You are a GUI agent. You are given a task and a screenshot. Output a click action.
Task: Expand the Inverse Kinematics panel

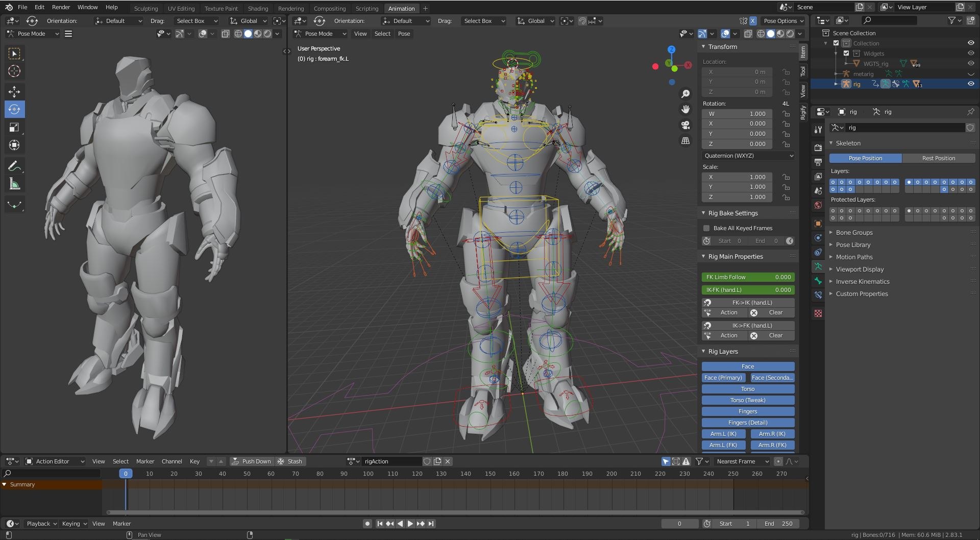tap(863, 282)
